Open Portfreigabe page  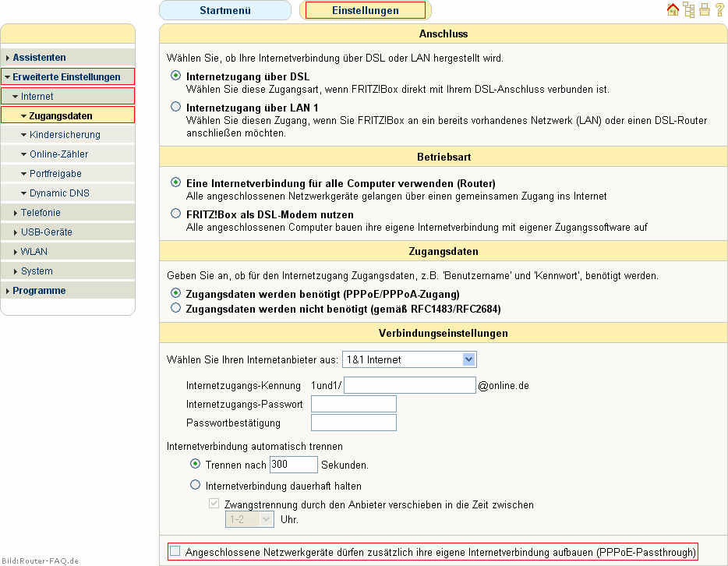[x=68, y=174]
